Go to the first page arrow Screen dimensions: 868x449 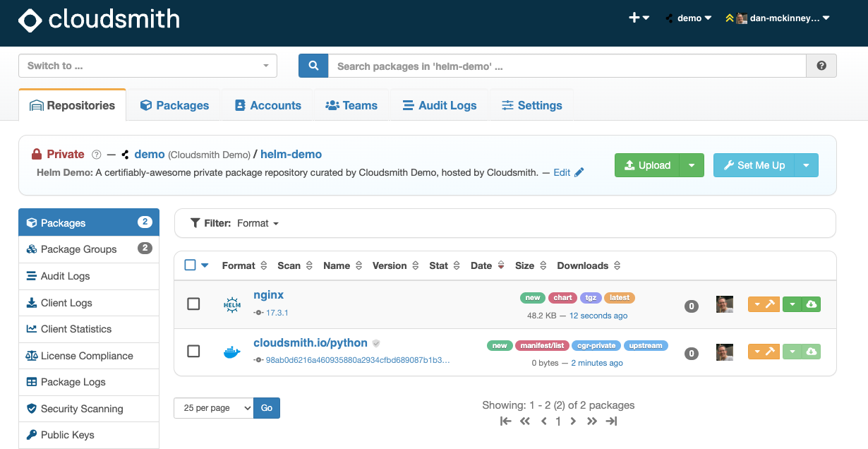(x=505, y=421)
